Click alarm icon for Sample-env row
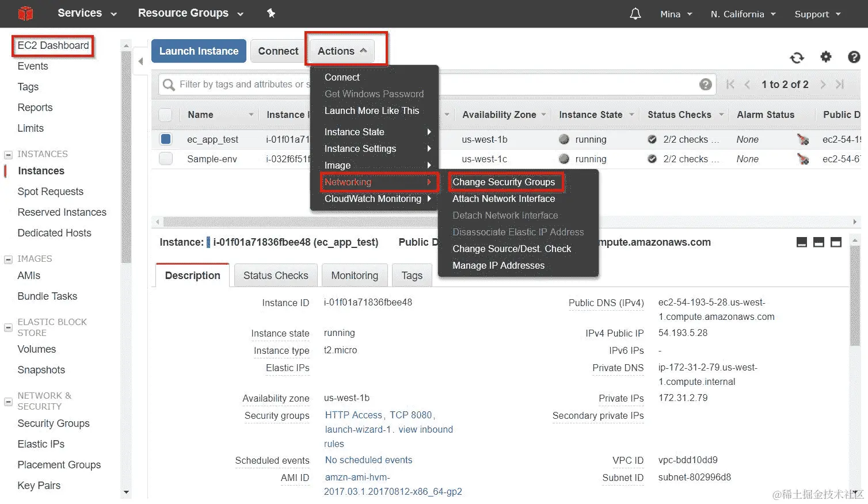 pos(803,159)
